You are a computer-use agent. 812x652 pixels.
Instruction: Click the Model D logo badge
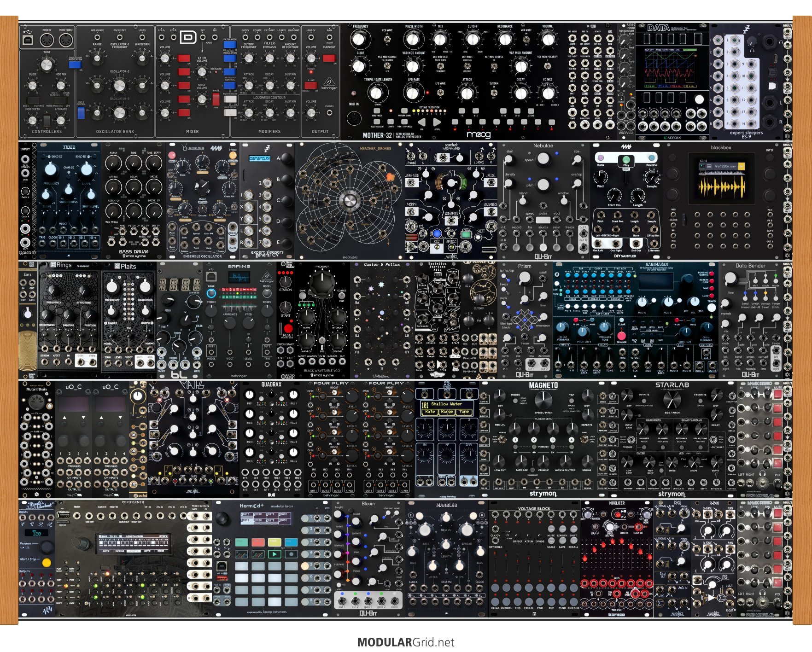point(187,37)
